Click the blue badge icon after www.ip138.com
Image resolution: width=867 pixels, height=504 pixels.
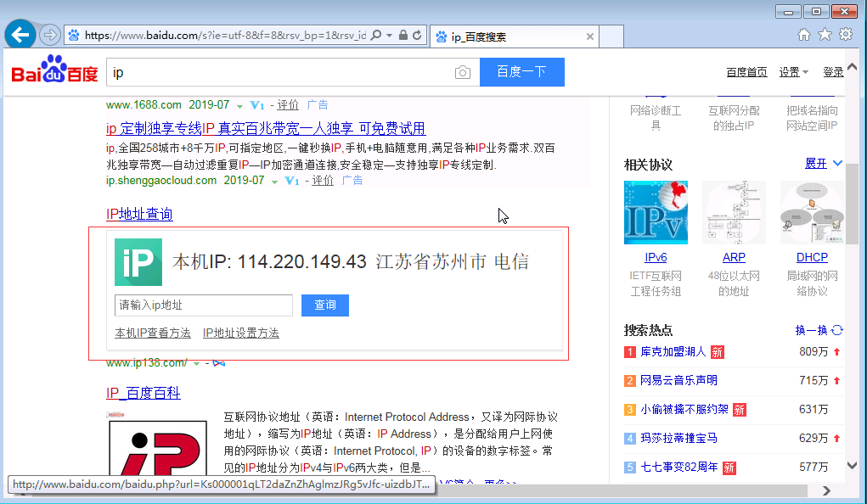pyautogui.click(x=219, y=363)
